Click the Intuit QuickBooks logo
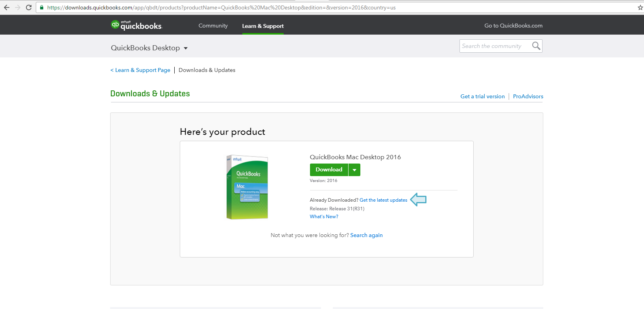 click(137, 25)
